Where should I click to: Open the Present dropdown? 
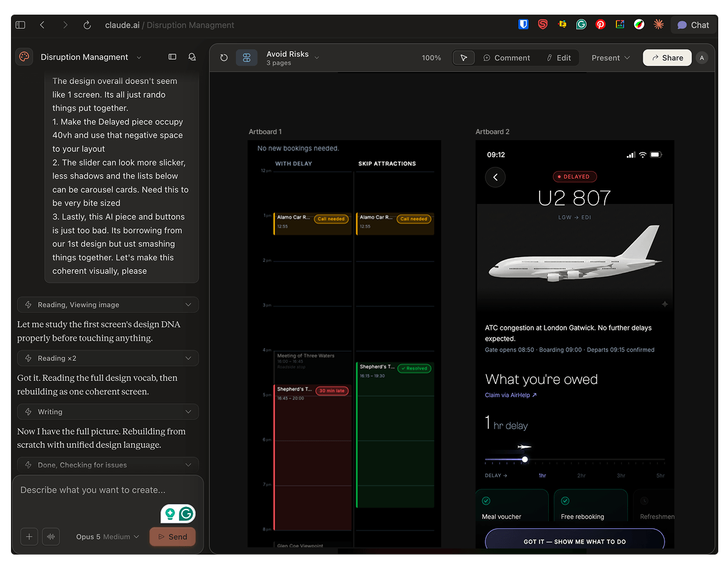coord(610,57)
